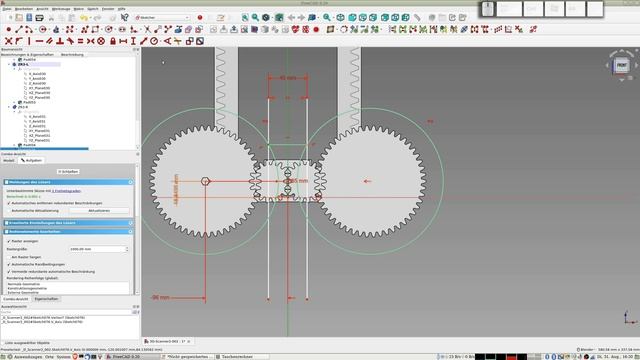The width and height of the screenshot is (640, 360).
Task: Apply the Horizontal distance constraint
Action: coord(123,41)
